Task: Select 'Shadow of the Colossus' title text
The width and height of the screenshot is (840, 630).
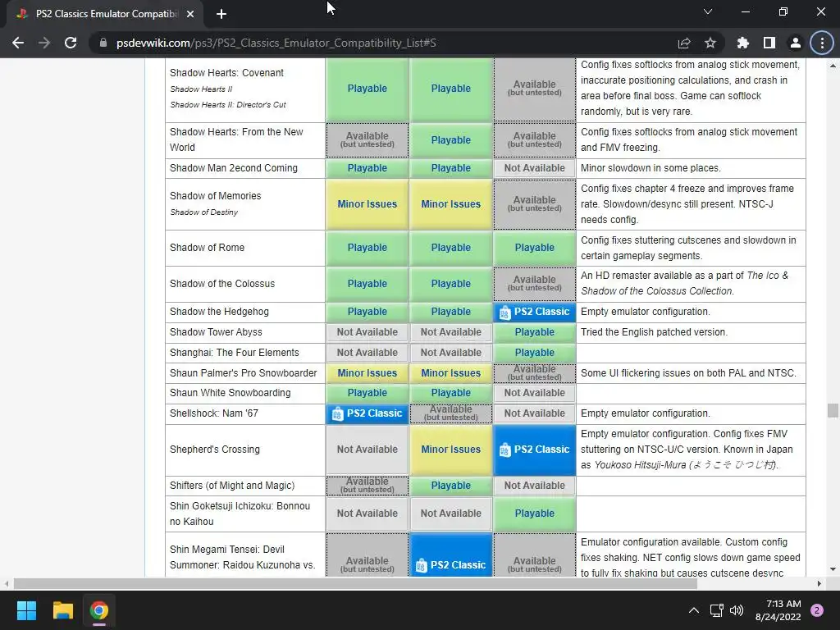Action: [x=222, y=284]
